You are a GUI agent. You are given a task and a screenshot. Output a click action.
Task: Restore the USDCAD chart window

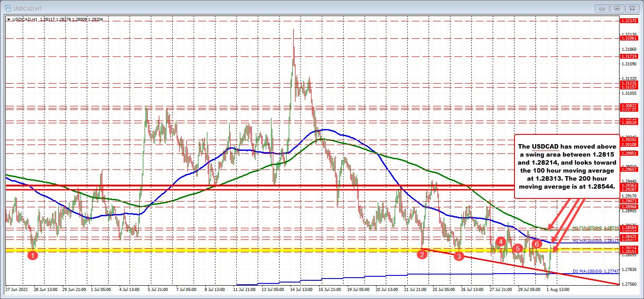coord(617,8)
